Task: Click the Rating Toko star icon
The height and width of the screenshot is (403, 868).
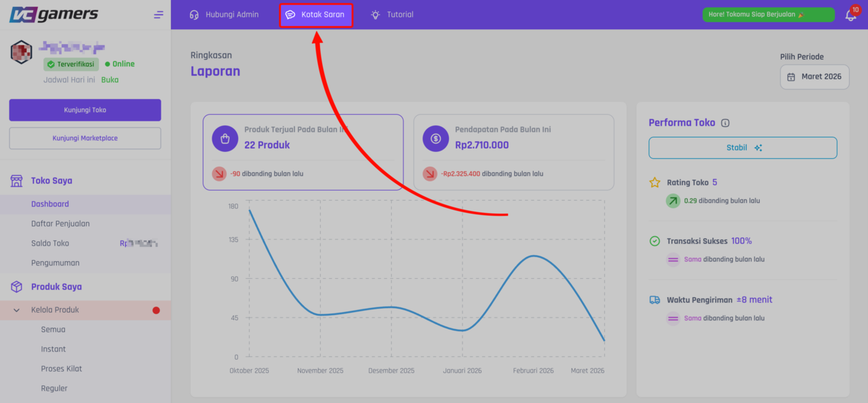Action: pyautogui.click(x=654, y=183)
